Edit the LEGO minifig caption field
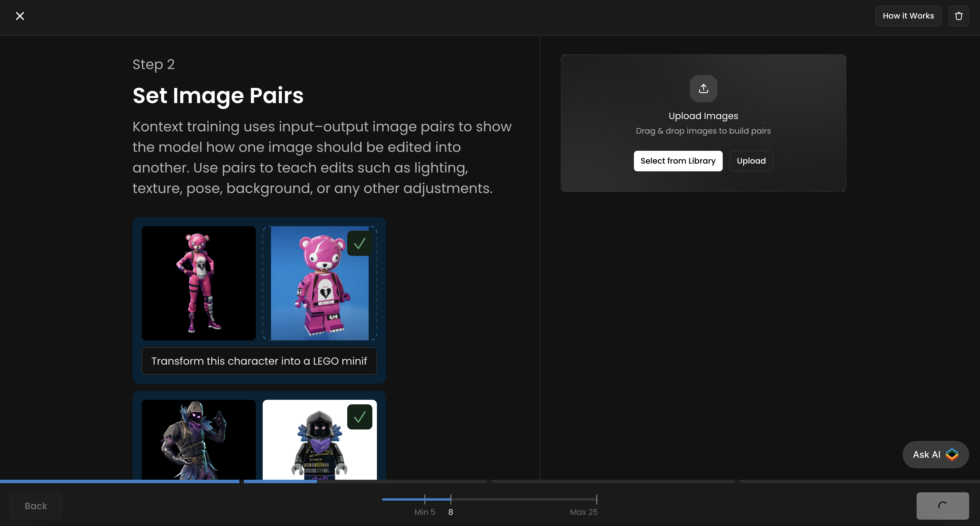This screenshot has width=980, height=526. coord(259,361)
